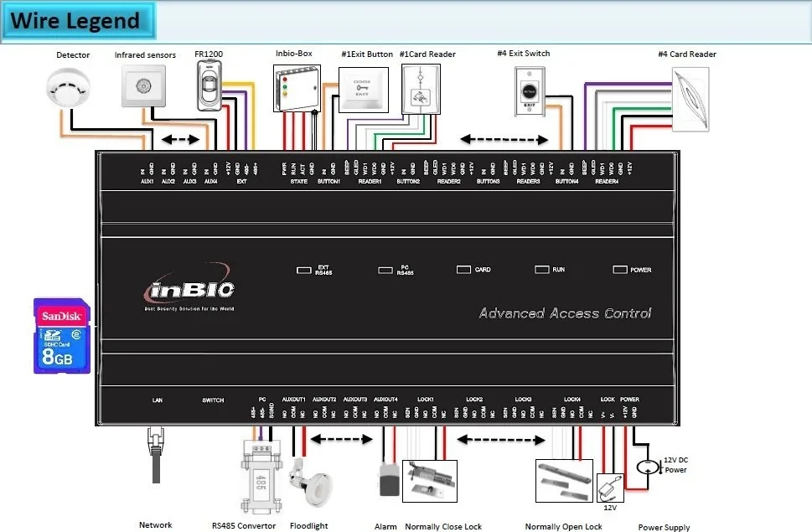The height and width of the screenshot is (532, 812).
Task: Select the SanDisk 8GB SD card thumbnail
Action: (x=61, y=330)
